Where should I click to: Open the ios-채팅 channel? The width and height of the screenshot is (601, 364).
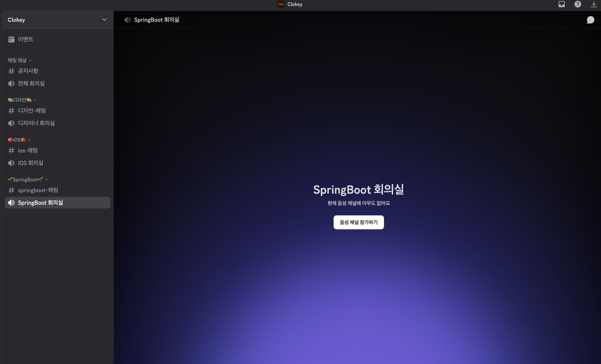[28, 150]
